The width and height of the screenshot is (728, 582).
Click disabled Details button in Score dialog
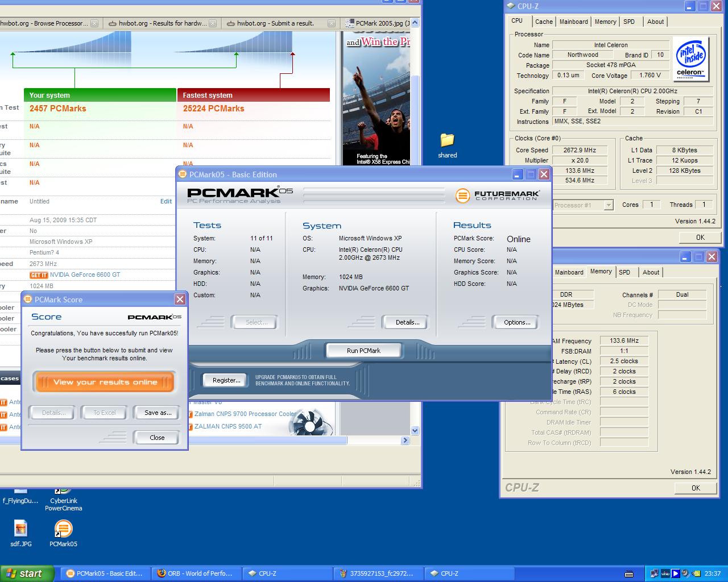pos(53,413)
